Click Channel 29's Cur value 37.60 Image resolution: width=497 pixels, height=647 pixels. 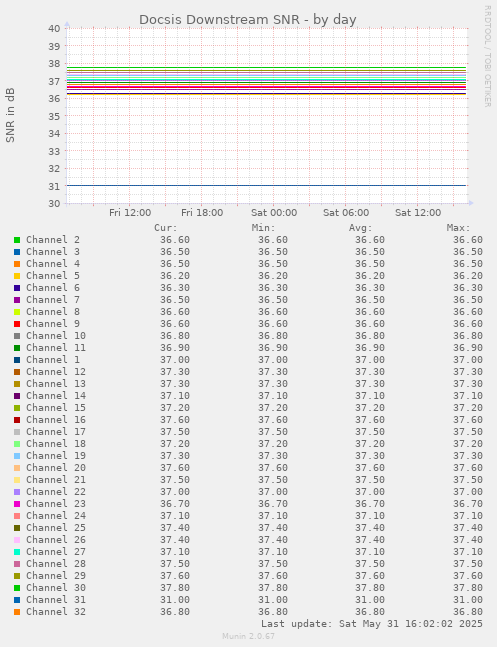click(175, 576)
